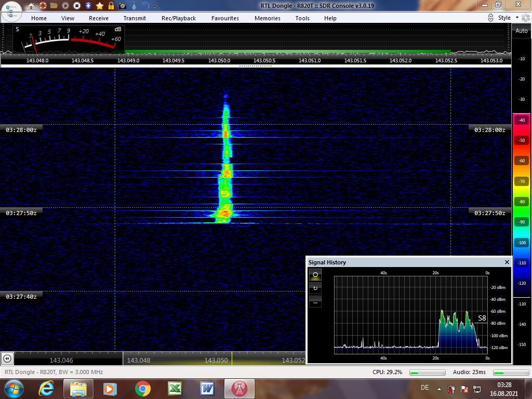Open the Style dropdown menu
This screenshot has height=399, width=532.
(508, 18)
